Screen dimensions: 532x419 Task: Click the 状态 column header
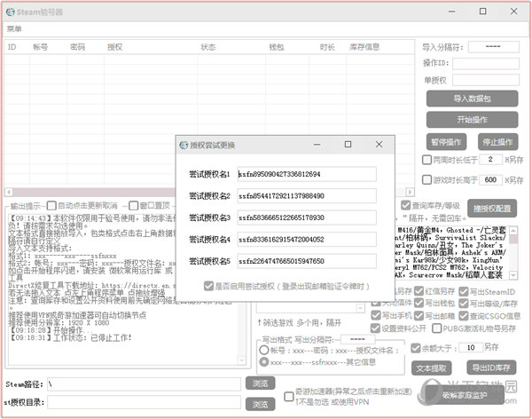[x=208, y=47]
